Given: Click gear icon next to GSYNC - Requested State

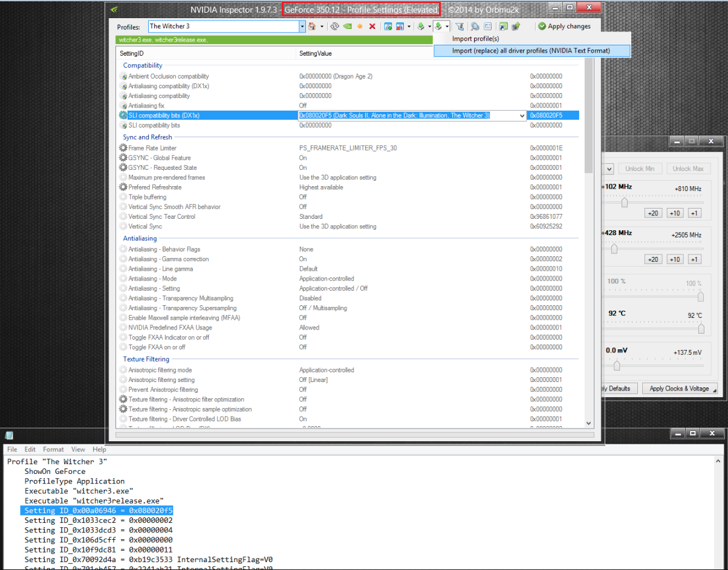Looking at the screenshot, I should point(123,167).
